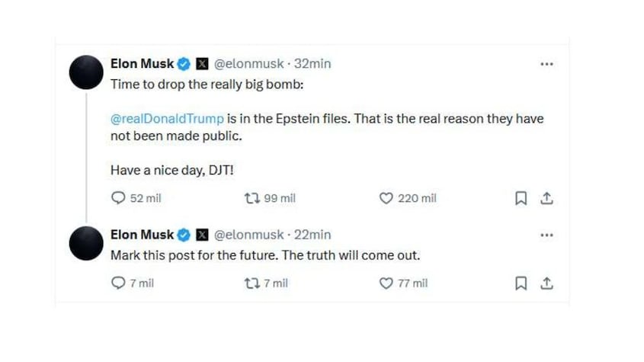Open more options on the 22min post
The height and width of the screenshot is (362, 644).
coord(546,235)
